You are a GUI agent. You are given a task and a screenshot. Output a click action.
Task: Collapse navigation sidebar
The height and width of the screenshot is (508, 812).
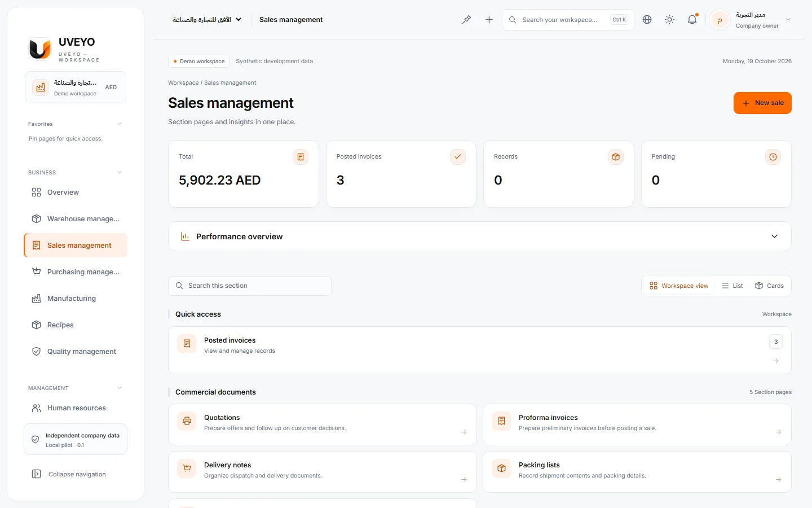pyautogui.click(x=76, y=474)
